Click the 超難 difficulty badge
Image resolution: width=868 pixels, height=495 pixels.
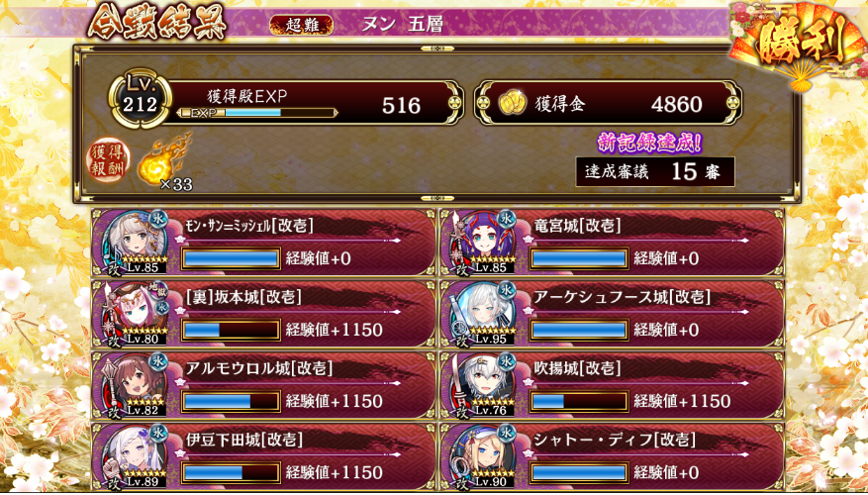(x=301, y=25)
